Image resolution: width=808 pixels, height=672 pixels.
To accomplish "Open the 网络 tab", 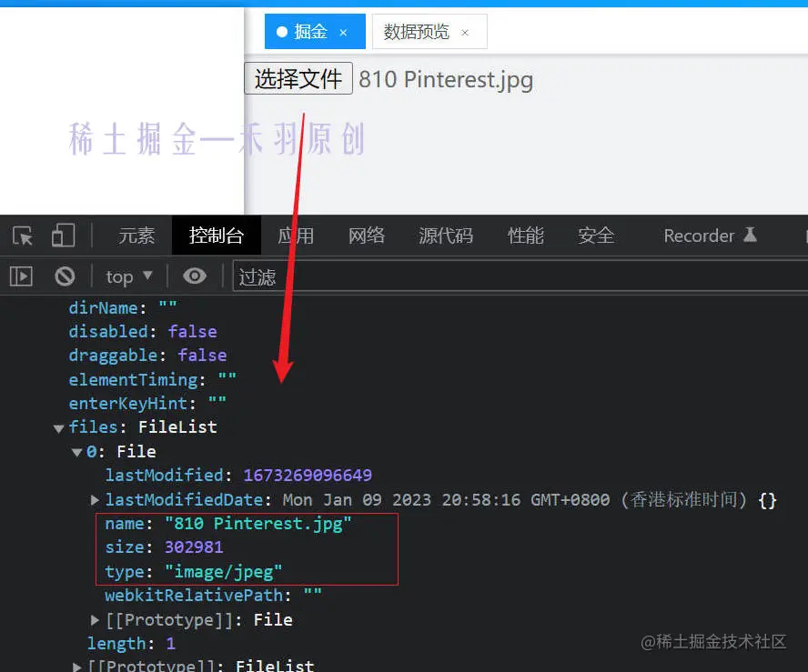I will coord(367,236).
